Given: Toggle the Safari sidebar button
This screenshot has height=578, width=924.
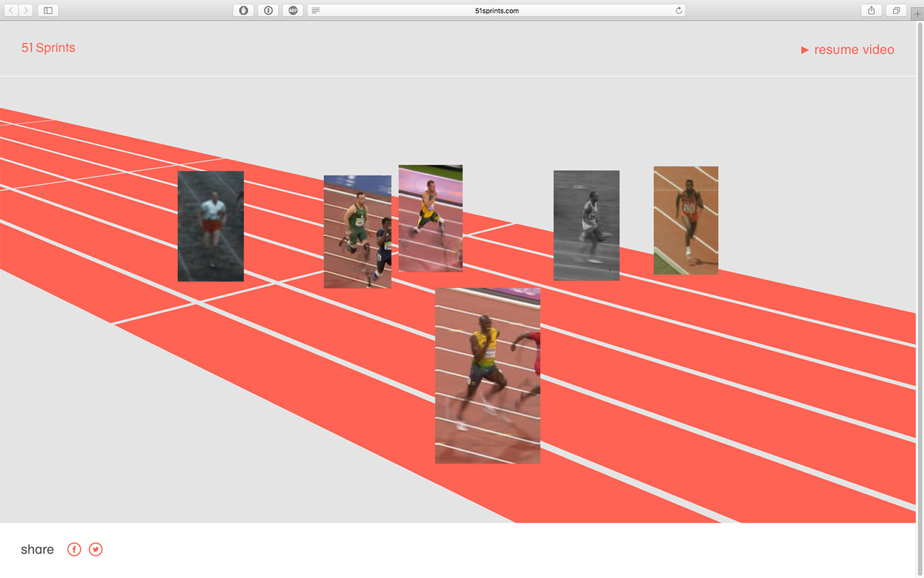Looking at the screenshot, I should click(x=48, y=10).
